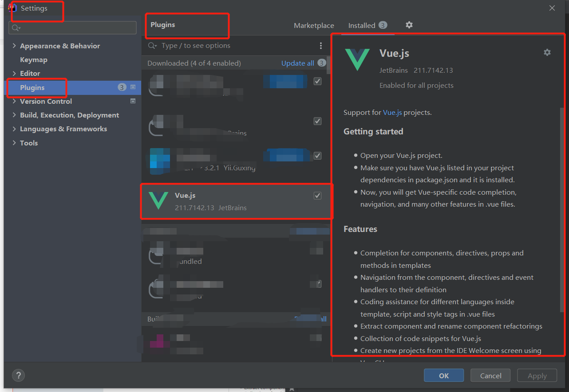Click the help question mark icon

point(18,375)
